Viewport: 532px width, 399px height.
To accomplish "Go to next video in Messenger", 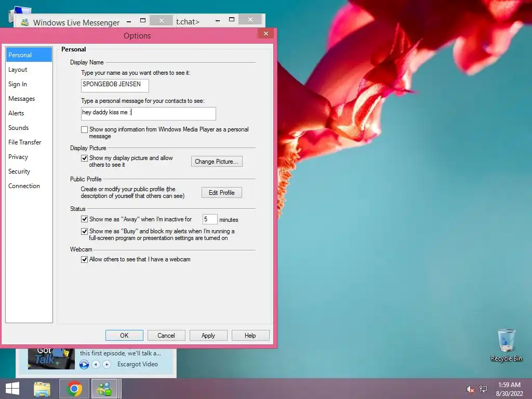I will (x=107, y=364).
